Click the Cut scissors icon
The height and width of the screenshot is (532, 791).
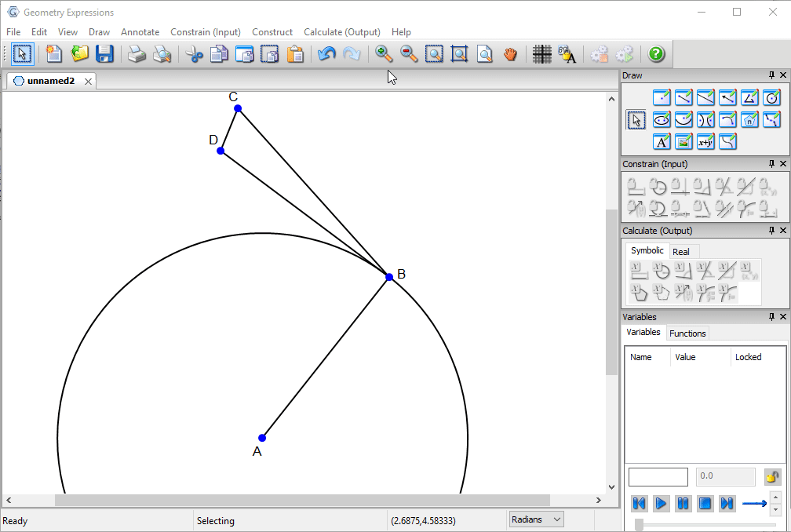coord(194,54)
